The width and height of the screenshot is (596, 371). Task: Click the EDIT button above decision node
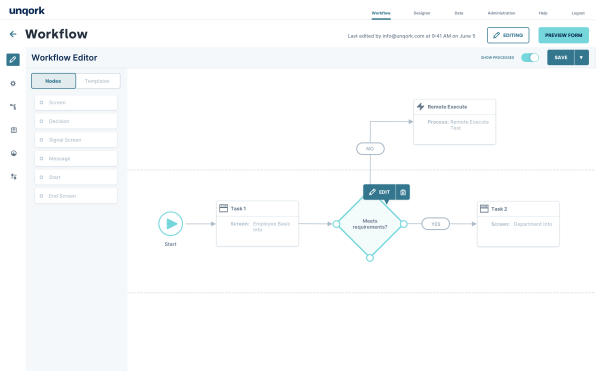pyautogui.click(x=379, y=192)
